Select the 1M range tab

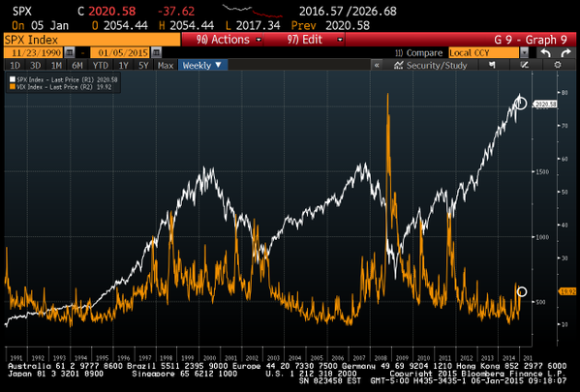coord(56,66)
